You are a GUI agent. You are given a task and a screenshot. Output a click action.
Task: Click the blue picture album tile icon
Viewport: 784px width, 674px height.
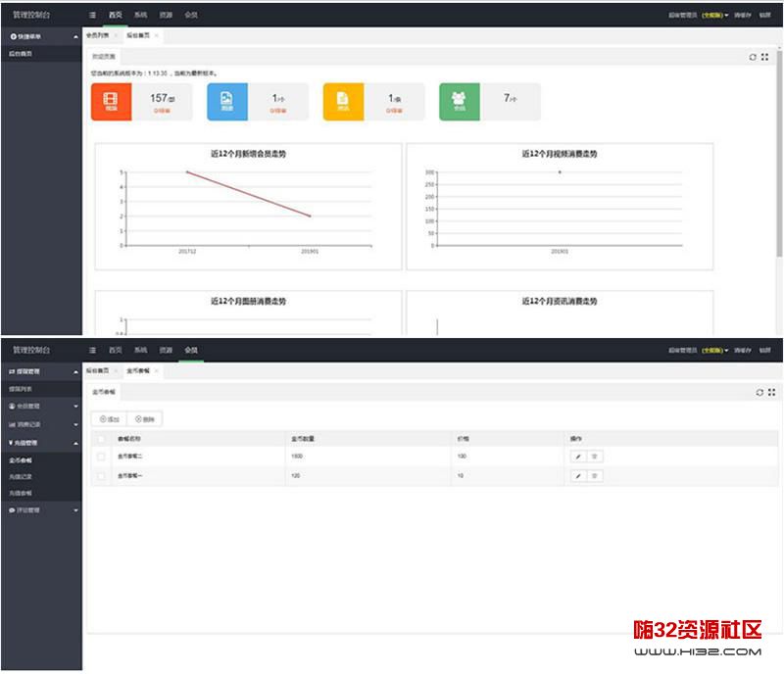(x=226, y=101)
